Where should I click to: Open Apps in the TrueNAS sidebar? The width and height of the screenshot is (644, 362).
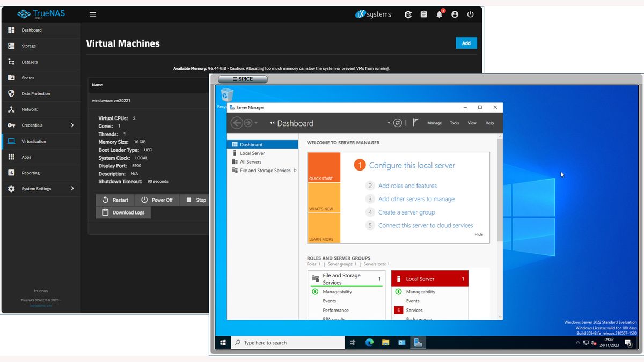tap(41, 157)
